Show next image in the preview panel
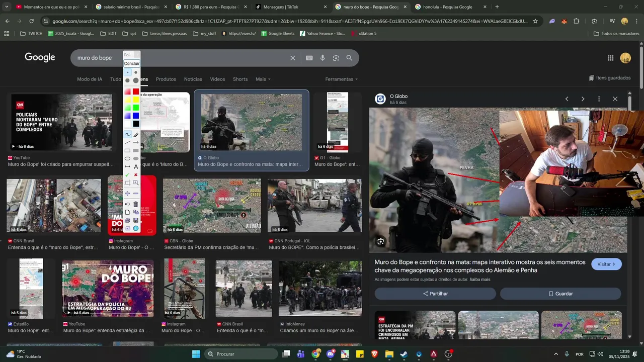The image size is (644, 362). click(x=583, y=99)
